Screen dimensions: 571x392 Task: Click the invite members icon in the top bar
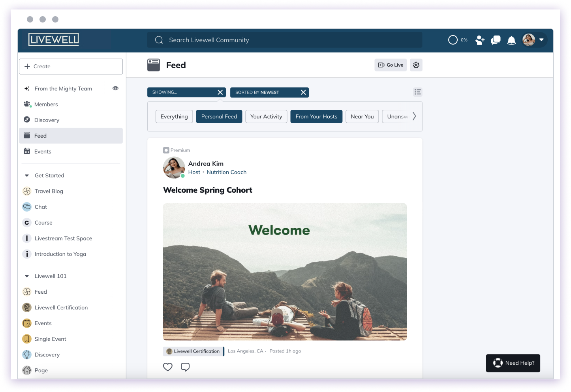[479, 40]
